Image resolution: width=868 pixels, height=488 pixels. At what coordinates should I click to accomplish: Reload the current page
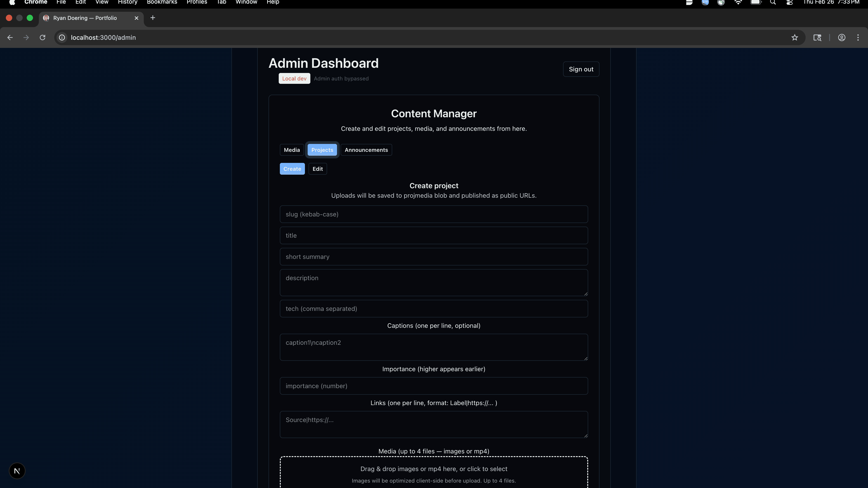[42, 37]
